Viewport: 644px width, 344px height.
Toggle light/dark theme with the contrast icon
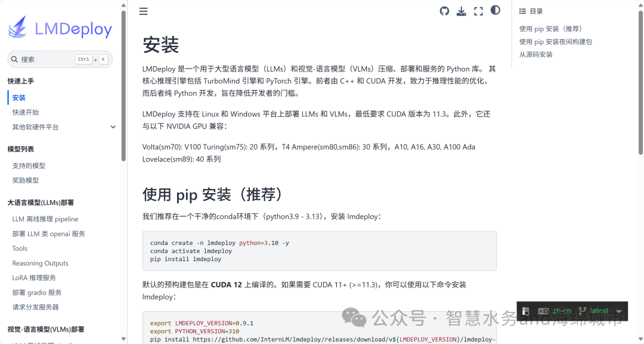[x=495, y=11]
